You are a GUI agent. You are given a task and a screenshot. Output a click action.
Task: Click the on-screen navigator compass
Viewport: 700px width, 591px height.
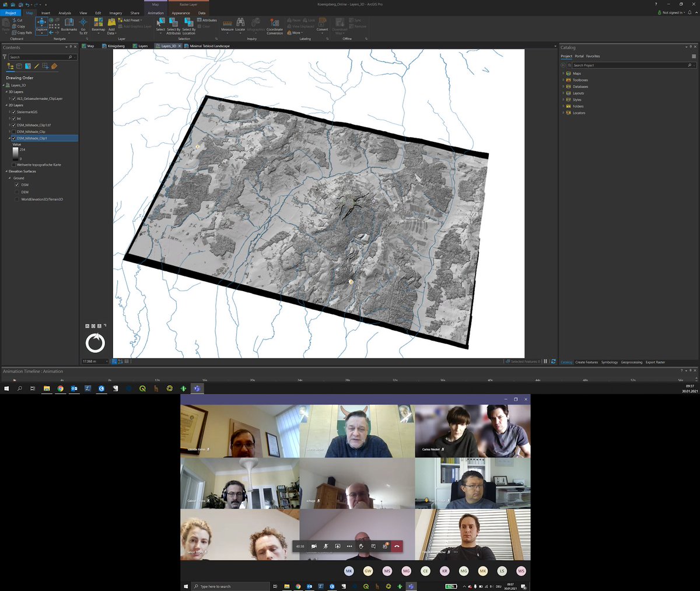(95, 343)
